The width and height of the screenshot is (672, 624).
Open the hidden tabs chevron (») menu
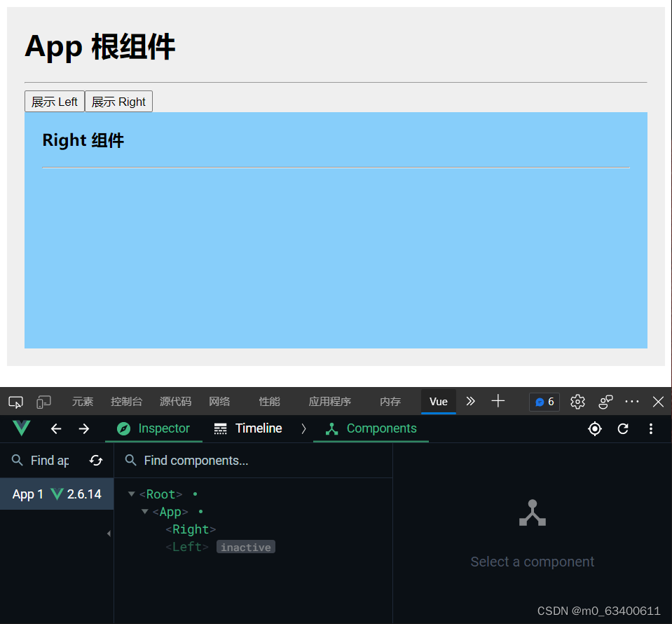point(470,401)
